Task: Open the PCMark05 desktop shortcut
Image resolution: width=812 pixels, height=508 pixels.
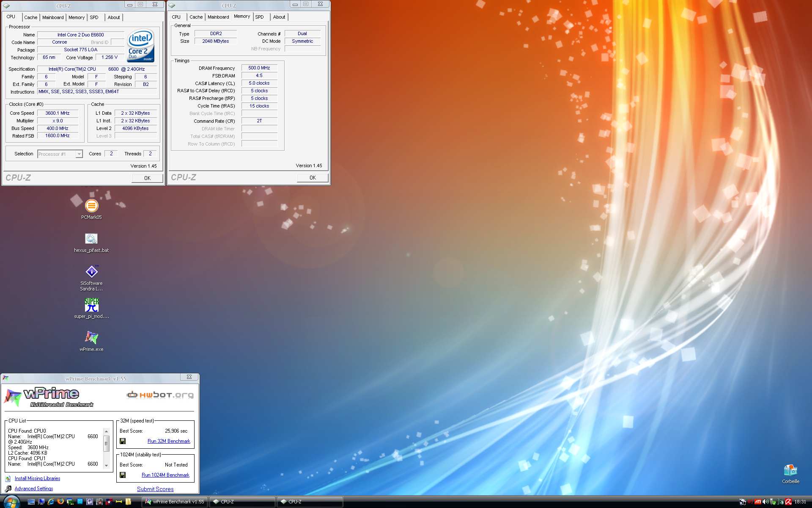Action: pos(91,209)
